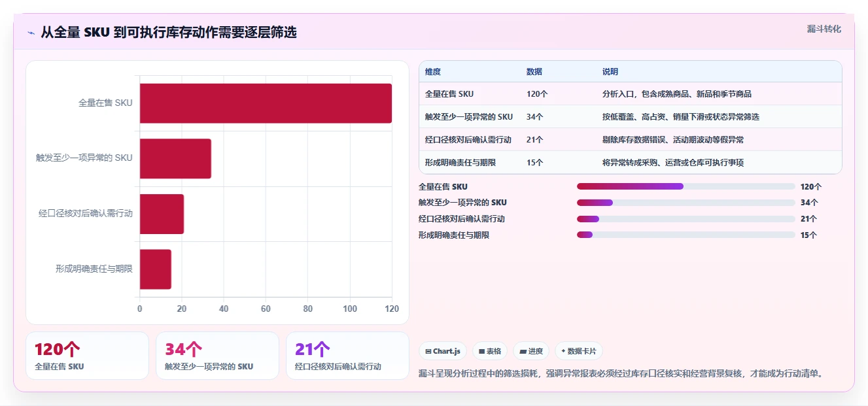This screenshot has width=868, height=406.
Task: Click the lightning icon before the title
Action: point(31,32)
